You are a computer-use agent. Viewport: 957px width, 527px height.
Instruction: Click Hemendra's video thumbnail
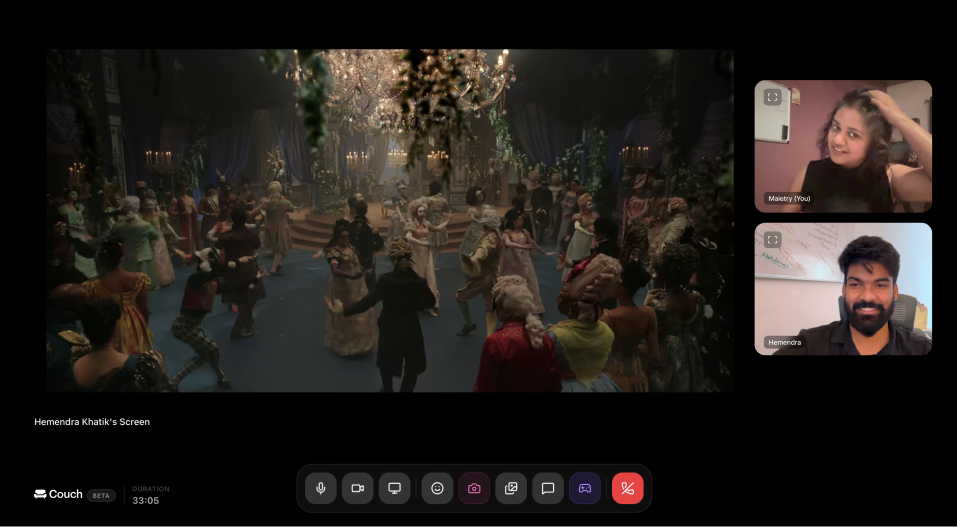[x=843, y=289]
